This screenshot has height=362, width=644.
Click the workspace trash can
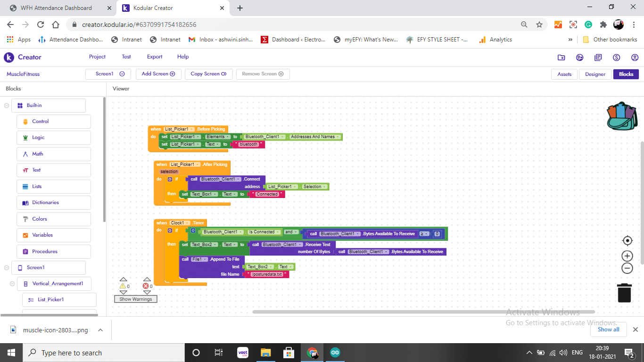click(x=624, y=292)
